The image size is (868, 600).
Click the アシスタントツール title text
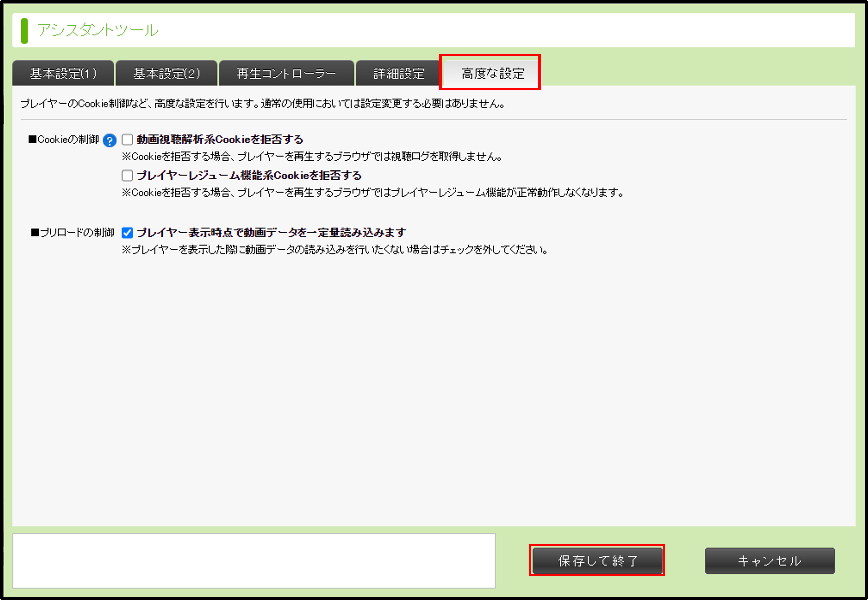[x=98, y=30]
